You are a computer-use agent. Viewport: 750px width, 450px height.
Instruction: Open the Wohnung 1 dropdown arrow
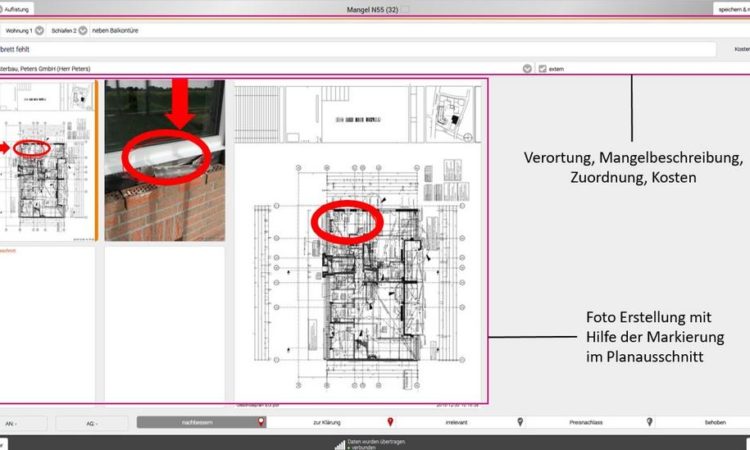pyautogui.click(x=39, y=31)
